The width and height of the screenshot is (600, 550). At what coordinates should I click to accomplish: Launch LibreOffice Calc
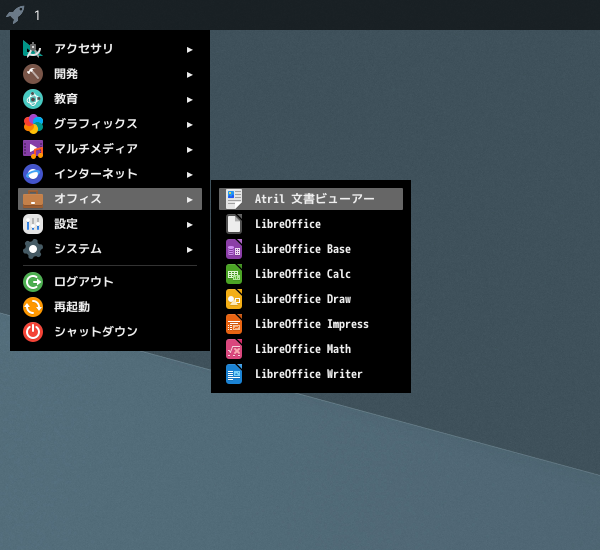coord(311,274)
